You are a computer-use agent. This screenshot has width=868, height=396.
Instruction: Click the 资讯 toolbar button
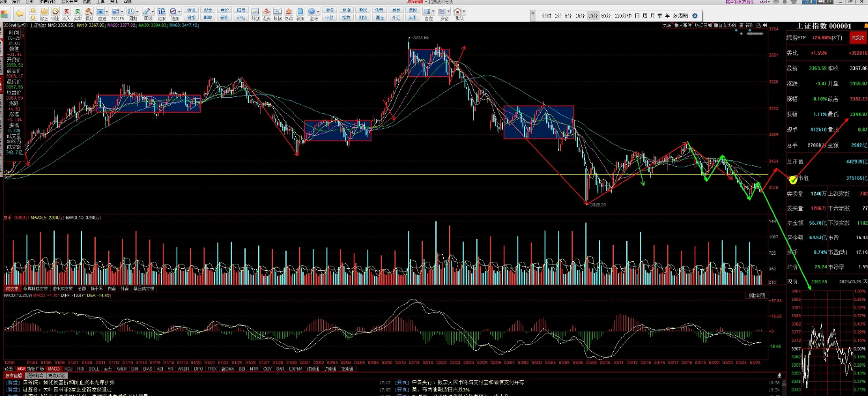(191, 10)
